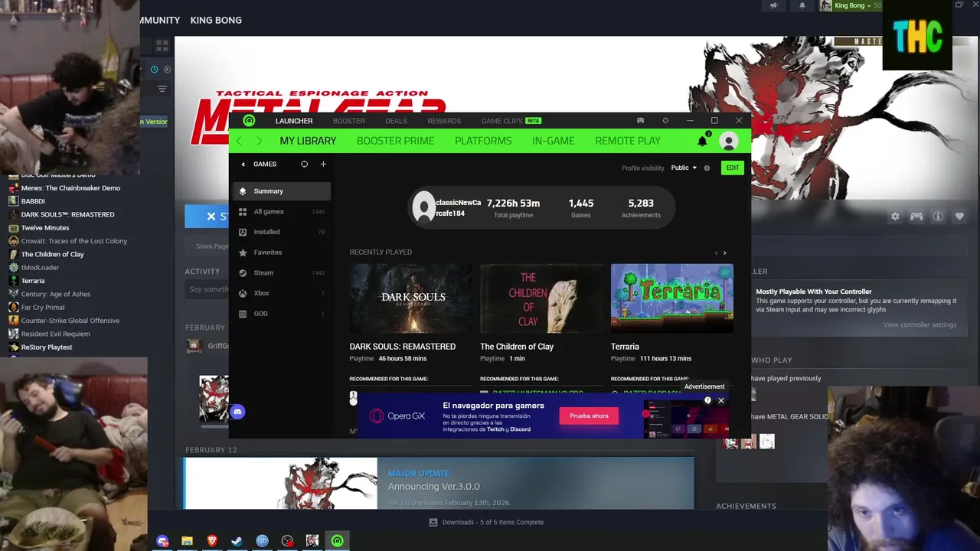Click the green EDIT profile button
Screen dimensions: 980x551
point(733,168)
